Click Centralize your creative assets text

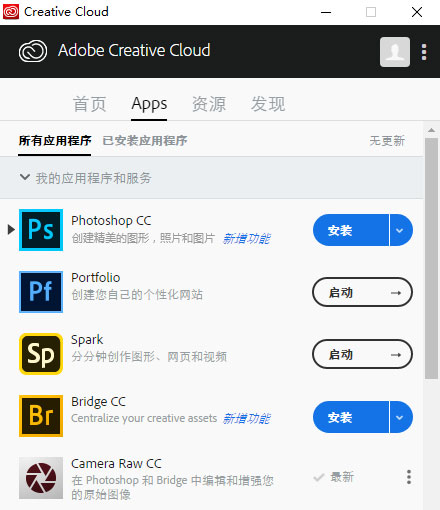[x=144, y=418]
